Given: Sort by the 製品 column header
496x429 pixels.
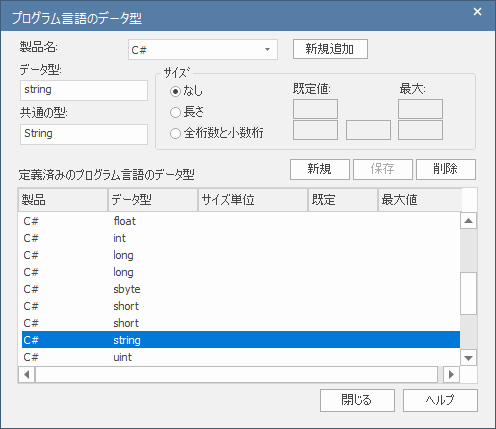Looking at the screenshot, I should click(x=63, y=200).
